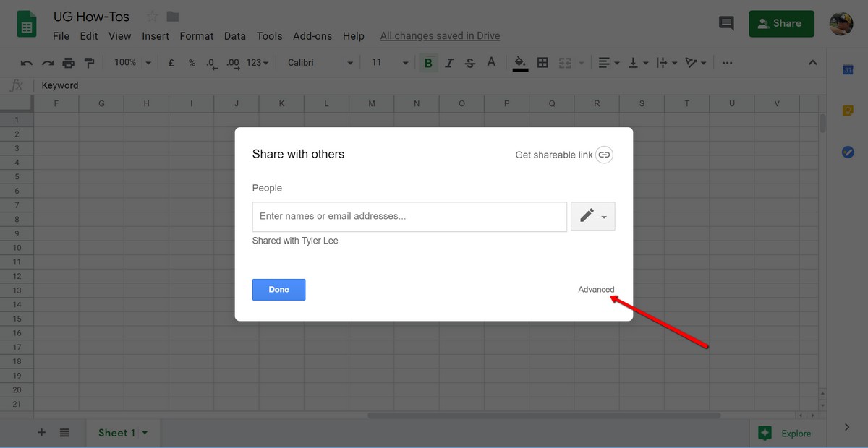The height and width of the screenshot is (448, 868).
Task: Open Google Keep from side panel
Action: coord(846,110)
